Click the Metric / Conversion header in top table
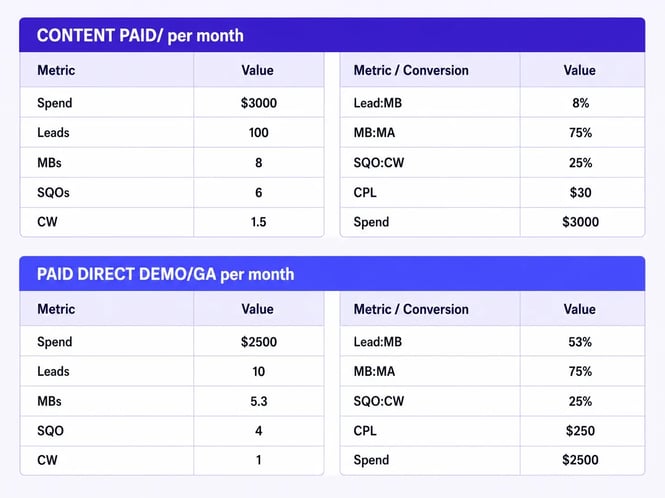665x498 pixels. [411, 70]
